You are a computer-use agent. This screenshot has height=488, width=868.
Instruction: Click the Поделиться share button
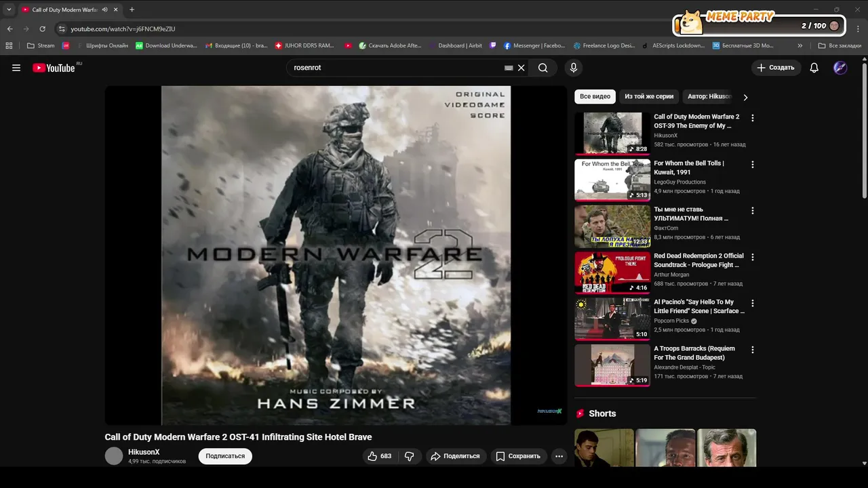click(455, 456)
